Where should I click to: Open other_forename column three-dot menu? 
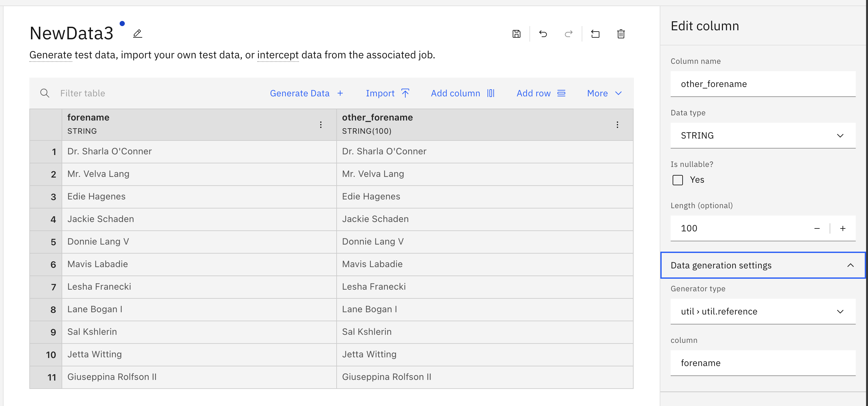(617, 125)
